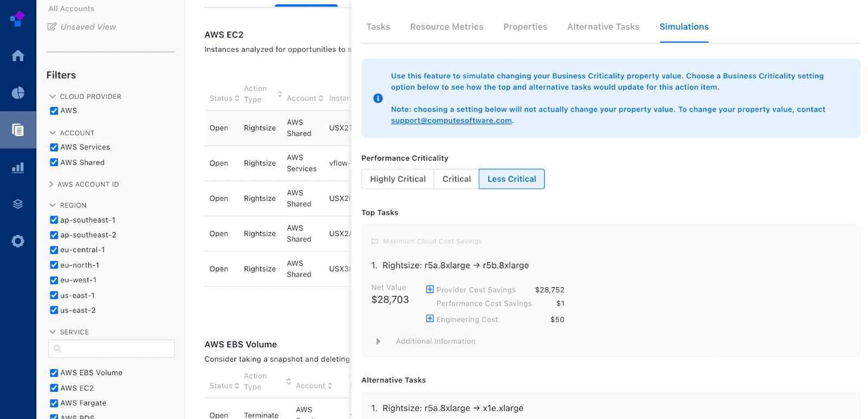Collapse the REGION filter section

53,205
